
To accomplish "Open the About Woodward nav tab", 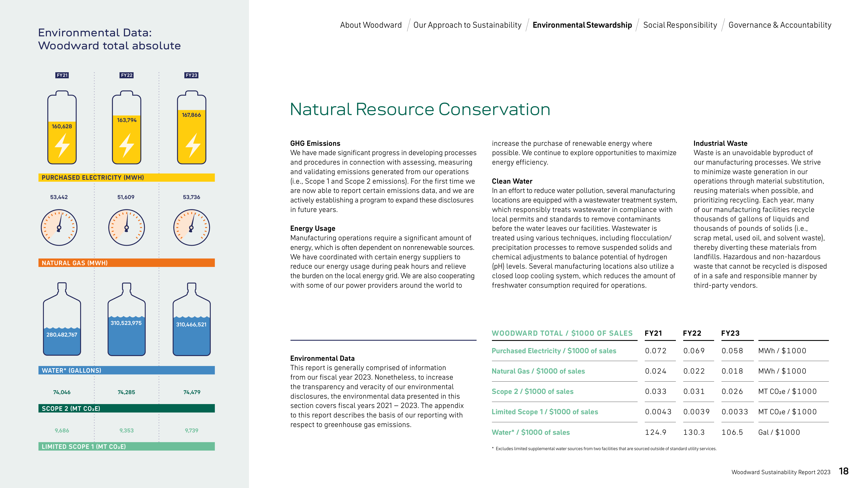I will tap(371, 25).
